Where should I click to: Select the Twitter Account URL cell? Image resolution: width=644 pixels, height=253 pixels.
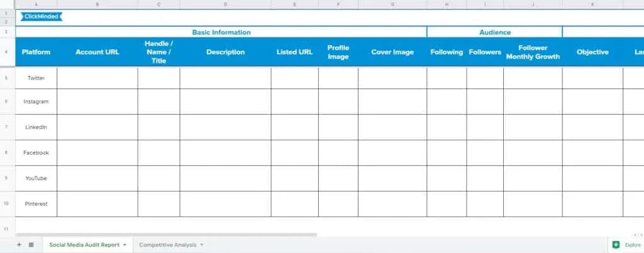97,78
